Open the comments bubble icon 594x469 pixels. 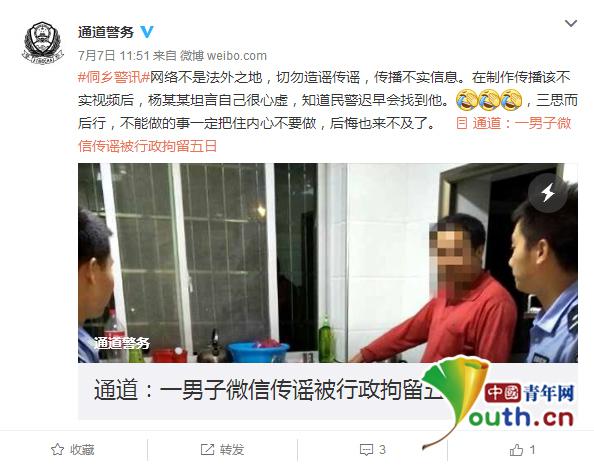pyautogui.click(x=366, y=450)
